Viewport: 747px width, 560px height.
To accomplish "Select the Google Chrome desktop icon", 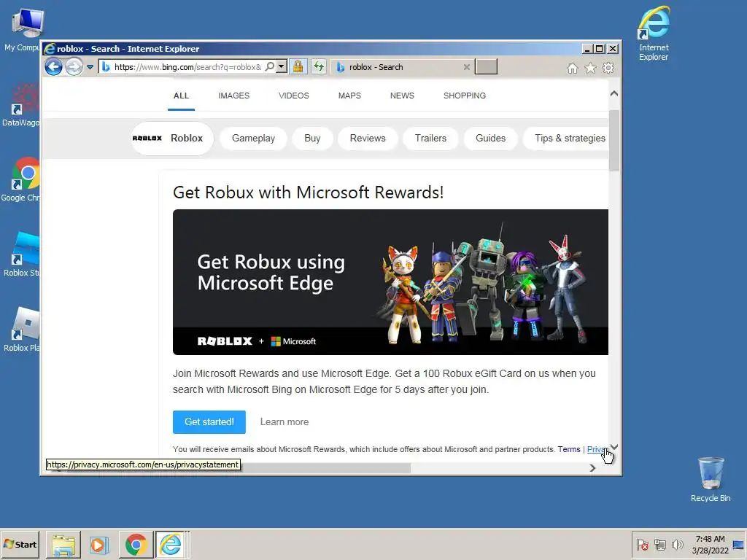I will pyautogui.click(x=21, y=180).
